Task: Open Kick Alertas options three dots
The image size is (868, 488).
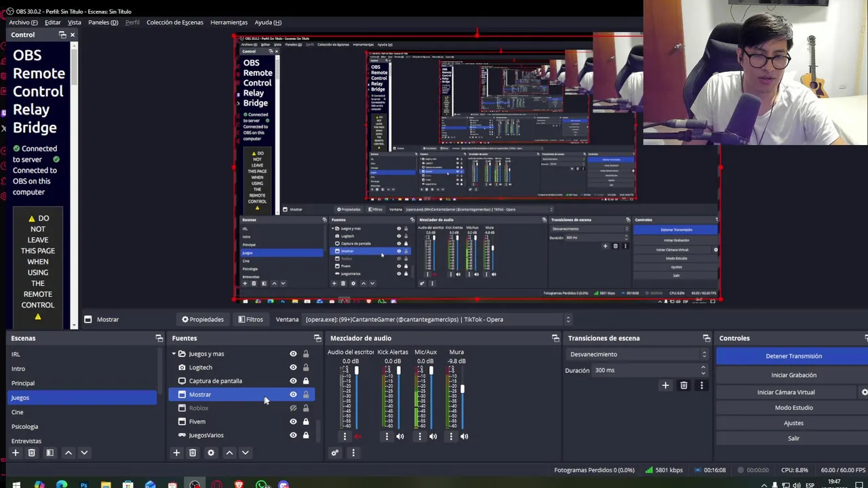Action: pos(387,436)
